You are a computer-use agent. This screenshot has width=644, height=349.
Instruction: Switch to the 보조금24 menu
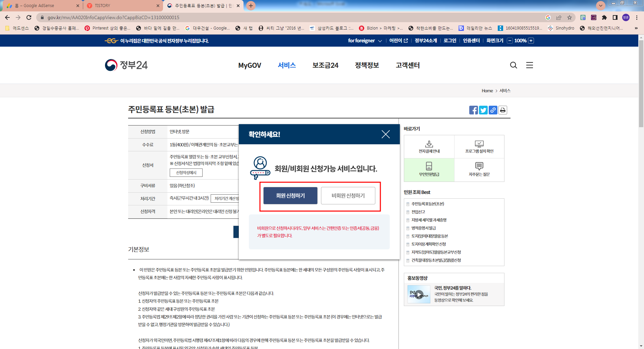325,65
